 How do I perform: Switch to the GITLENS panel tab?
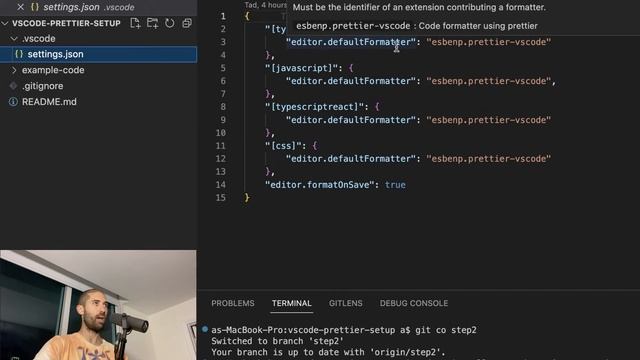(345, 303)
